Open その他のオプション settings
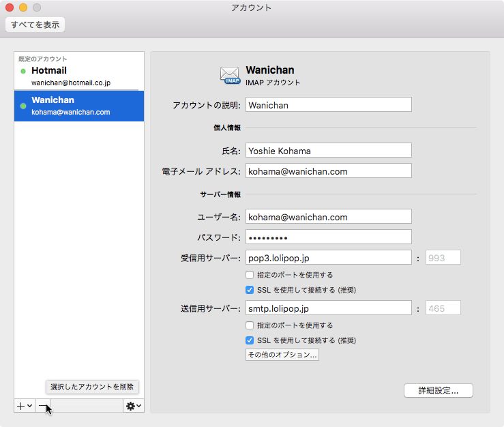Screen dimensions: 504x427 pyautogui.click(x=282, y=355)
